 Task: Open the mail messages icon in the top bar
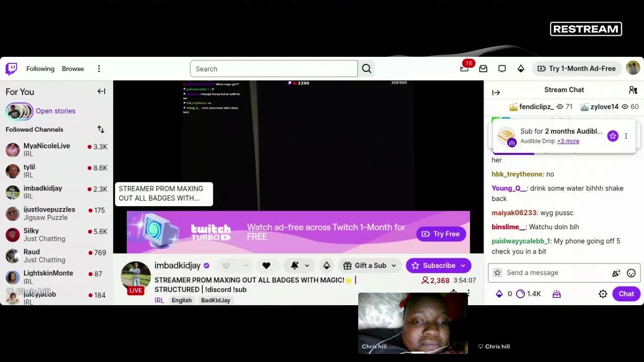pyautogui.click(x=483, y=68)
